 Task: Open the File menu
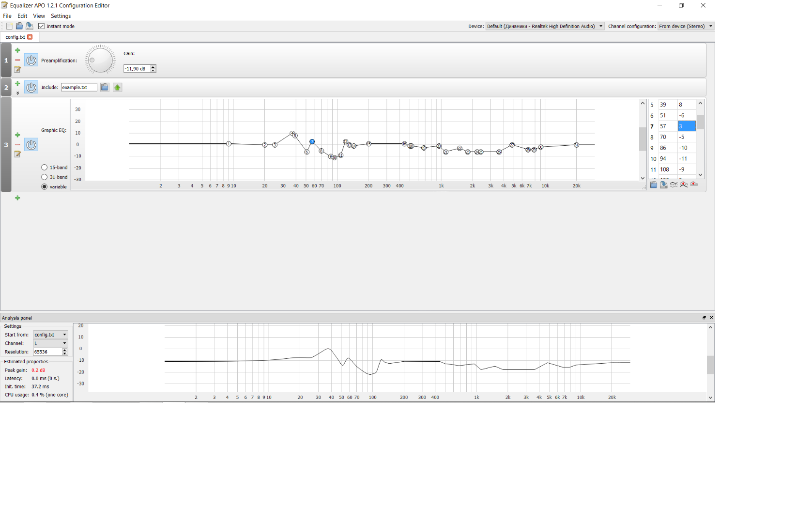(x=7, y=16)
